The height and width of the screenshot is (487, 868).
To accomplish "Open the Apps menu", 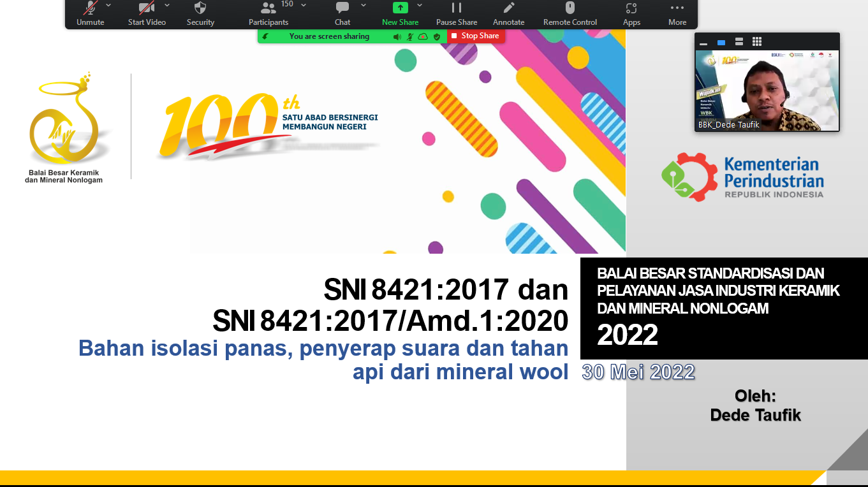I will point(631,14).
